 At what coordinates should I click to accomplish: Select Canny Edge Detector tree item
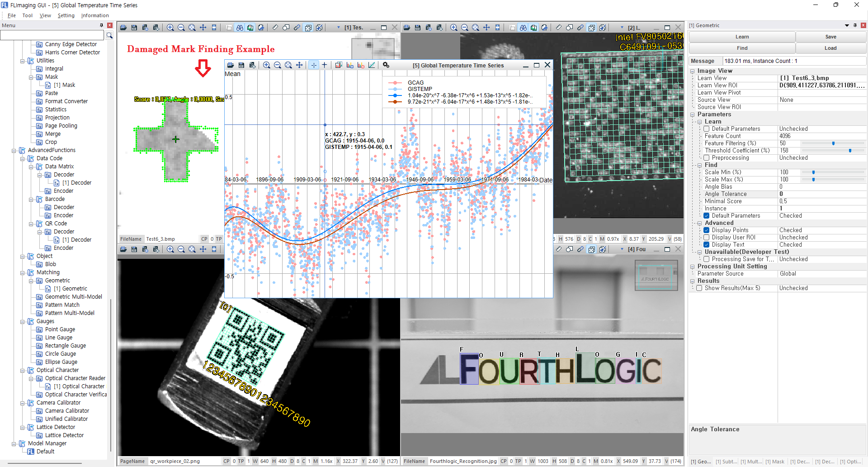[x=71, y=44]
